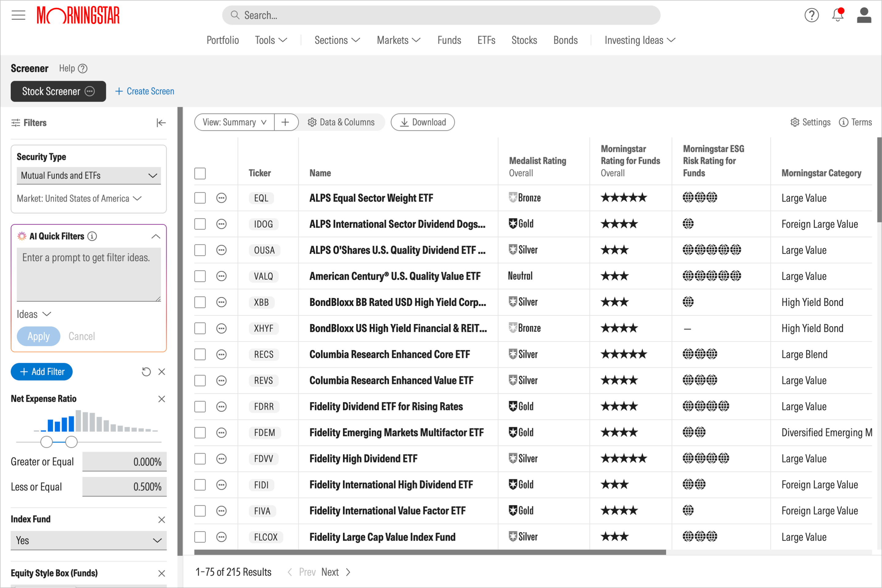Expand Market: United States of America selector
This screenshot has width=882, height=588.
point(79,198)
